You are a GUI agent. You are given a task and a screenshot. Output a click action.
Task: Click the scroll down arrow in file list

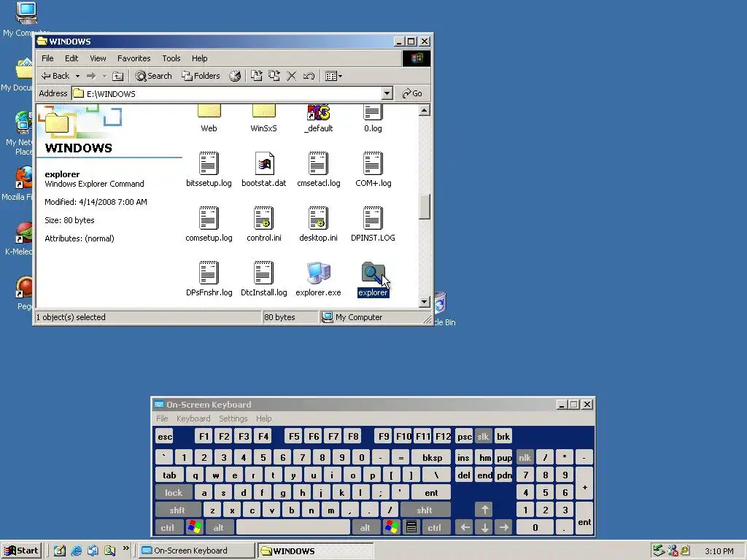click(425, 301)
